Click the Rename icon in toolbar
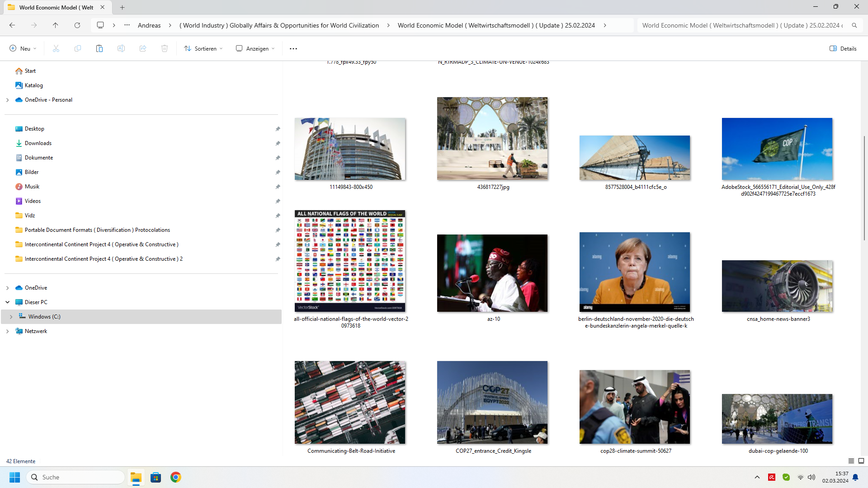This screenshot has height=488, width=868. coord(121,48)
